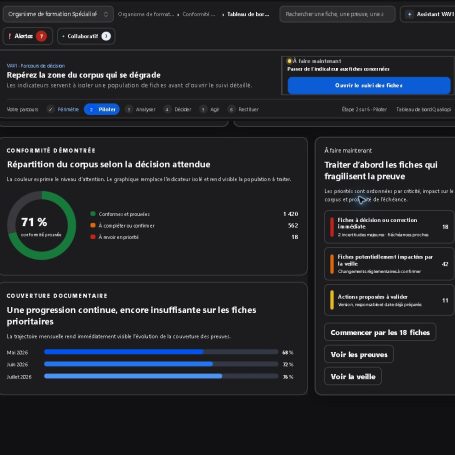Click the Restituer step number icon

click(x=231, y=109)
